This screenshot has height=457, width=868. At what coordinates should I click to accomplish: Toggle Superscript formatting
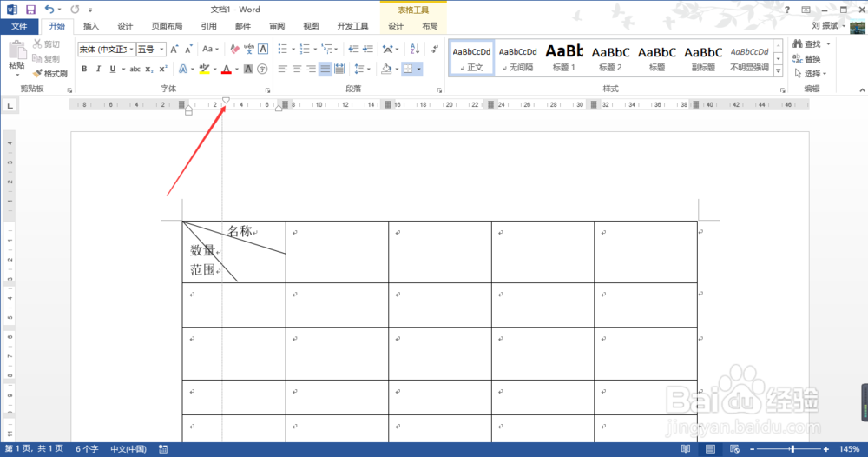tap(163, 70)
